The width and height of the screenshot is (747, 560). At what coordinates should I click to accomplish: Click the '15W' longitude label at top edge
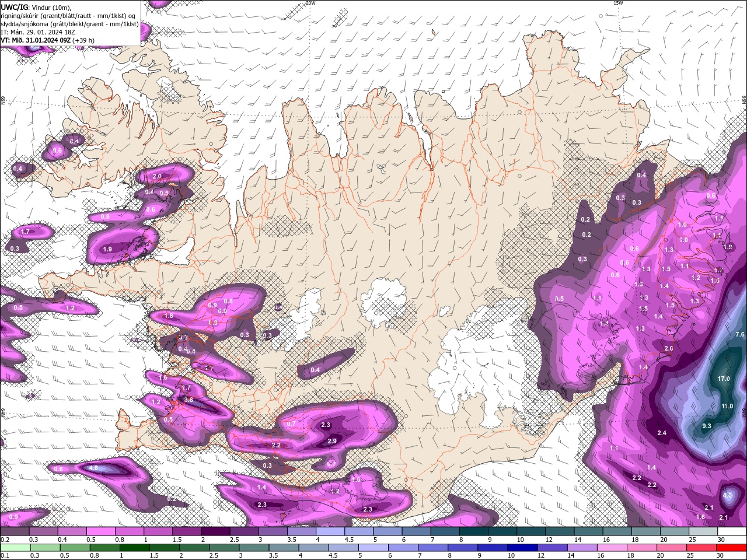tap(619, 3)
